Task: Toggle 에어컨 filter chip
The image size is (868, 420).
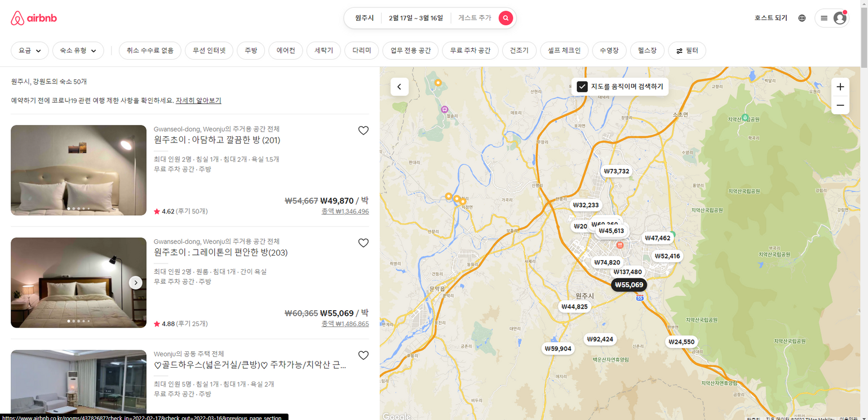Action: pyautogui.click(x=286, y=51)
